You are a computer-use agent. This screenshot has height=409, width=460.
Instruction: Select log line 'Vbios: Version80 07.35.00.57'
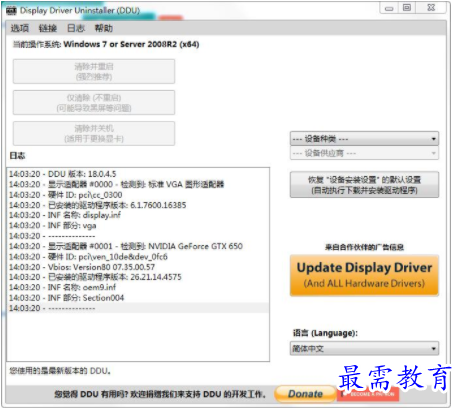click(x=138, y=267)
